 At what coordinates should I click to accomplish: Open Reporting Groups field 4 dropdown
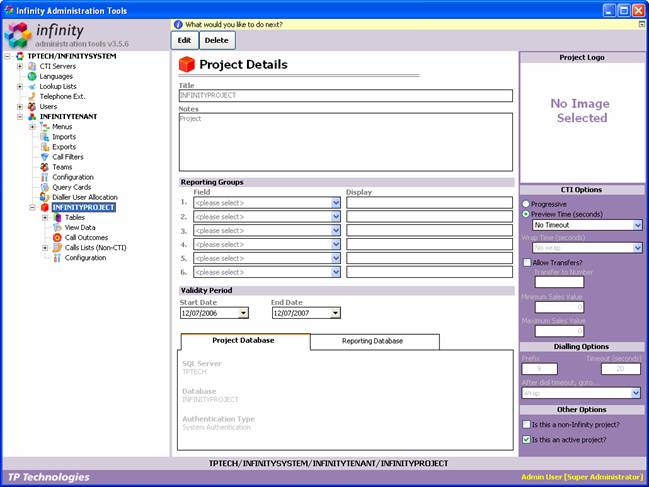[x=336, y=245]
